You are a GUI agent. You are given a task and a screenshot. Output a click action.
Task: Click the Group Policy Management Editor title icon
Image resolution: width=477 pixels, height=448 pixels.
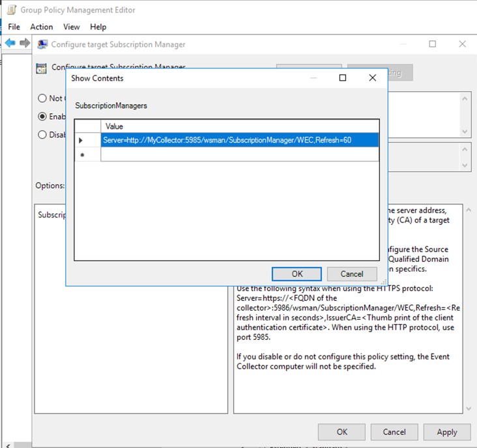click(11, 10)
